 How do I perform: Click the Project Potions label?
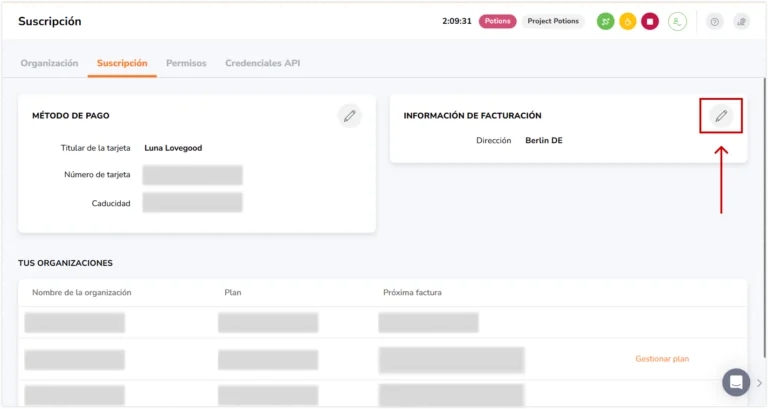pyautogui.click(x=553, y=21)
